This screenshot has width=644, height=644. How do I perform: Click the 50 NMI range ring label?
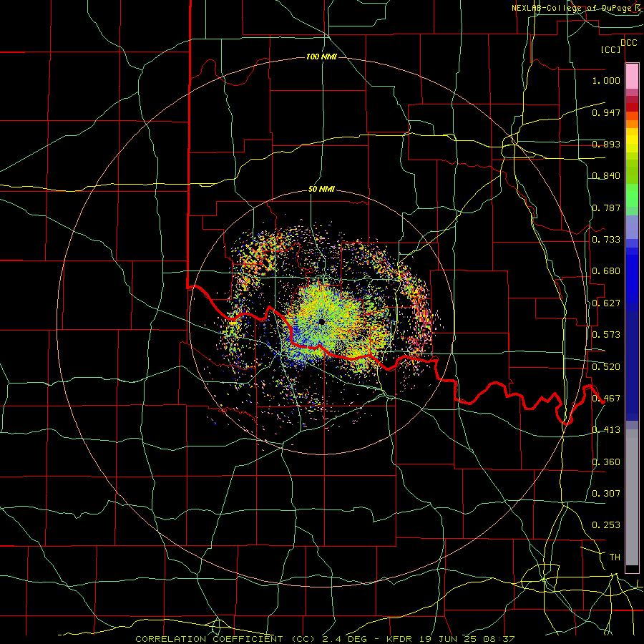[x=321, y=190]
